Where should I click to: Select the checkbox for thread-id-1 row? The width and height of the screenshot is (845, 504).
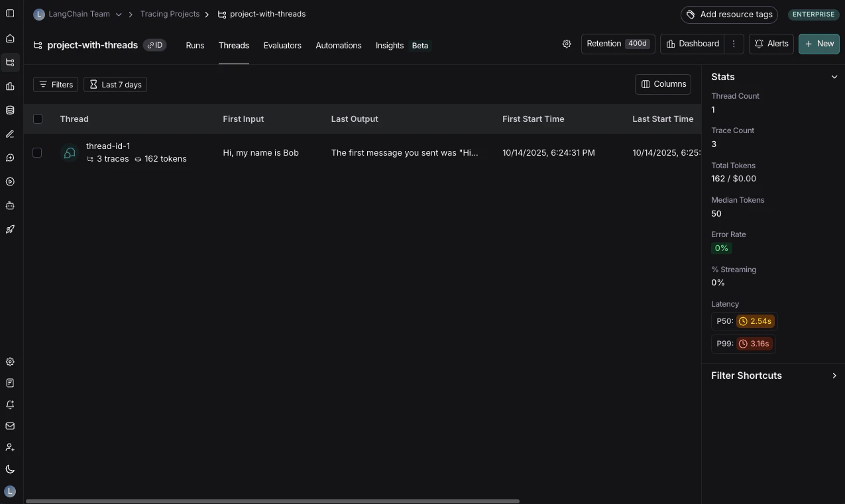click(x=37, y=152)
